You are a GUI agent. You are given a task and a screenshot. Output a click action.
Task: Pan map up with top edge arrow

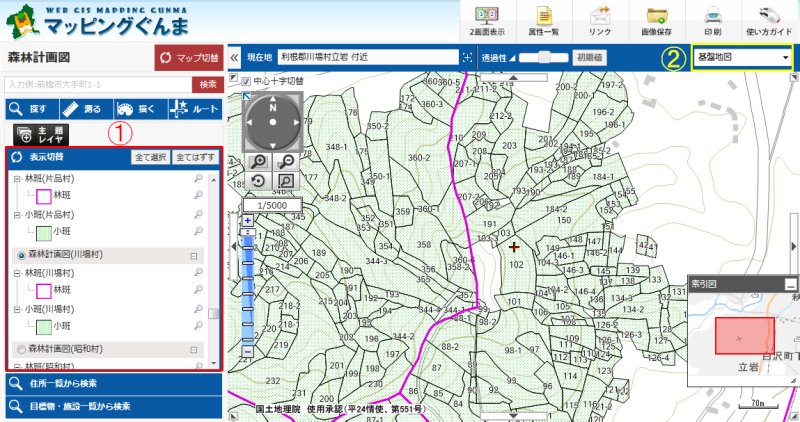[513, 78]
